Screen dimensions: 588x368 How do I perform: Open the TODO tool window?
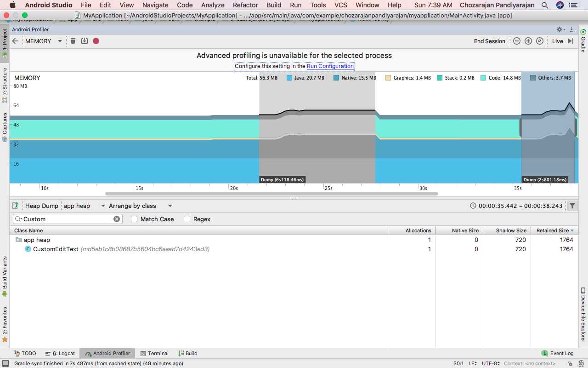click(25, 353)
